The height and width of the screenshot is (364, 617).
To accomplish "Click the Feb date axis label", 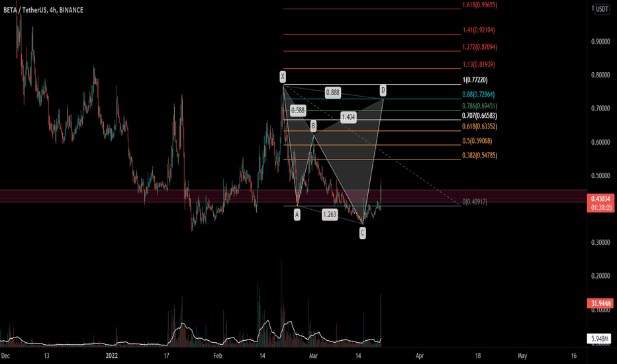I will pos(218,356).
